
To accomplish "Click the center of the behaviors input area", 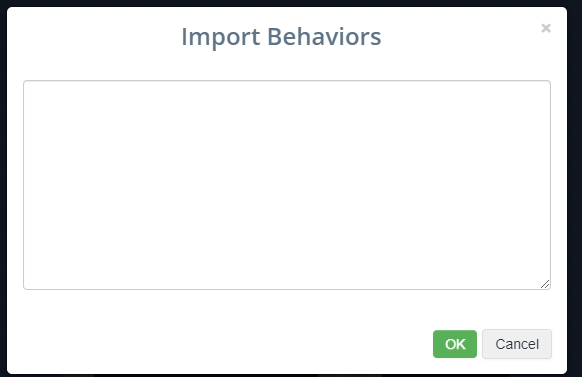I will 287,185.
